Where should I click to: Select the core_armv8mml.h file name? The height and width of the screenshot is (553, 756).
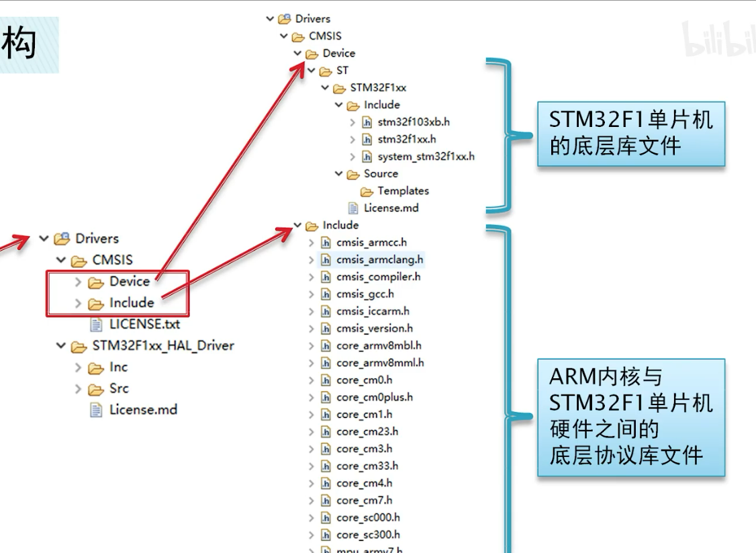380,364
